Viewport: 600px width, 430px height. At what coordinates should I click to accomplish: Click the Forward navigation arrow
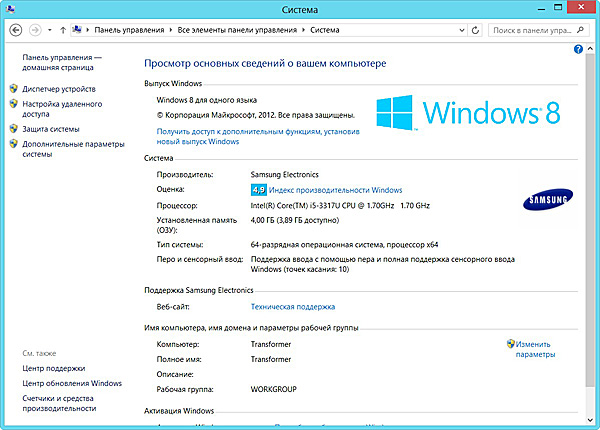(37, 31)
